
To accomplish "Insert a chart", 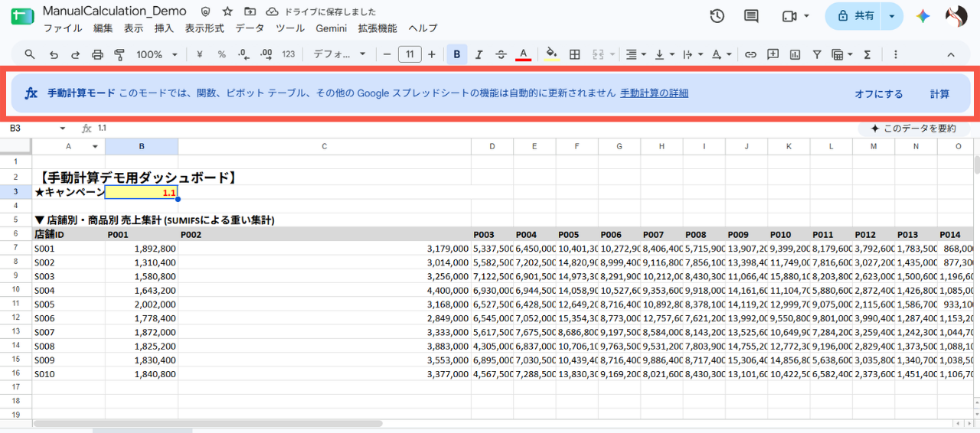I will tap(795, 54).
